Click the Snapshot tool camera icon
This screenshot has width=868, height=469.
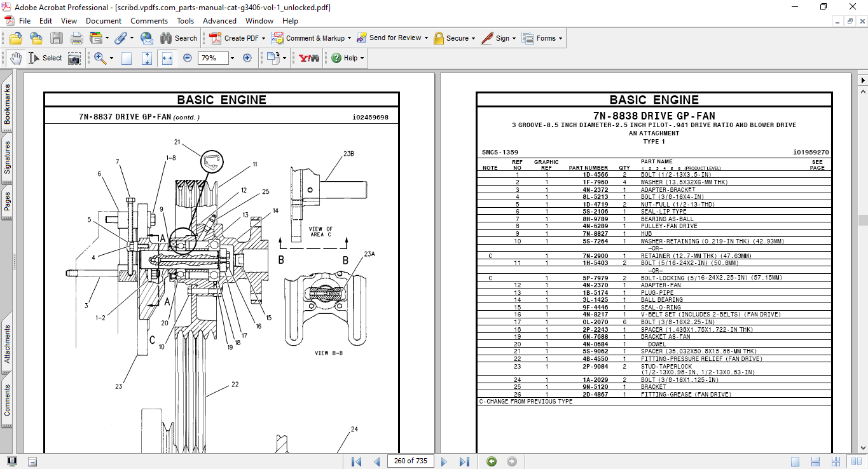pyautogui.click(x=74, y=58)
